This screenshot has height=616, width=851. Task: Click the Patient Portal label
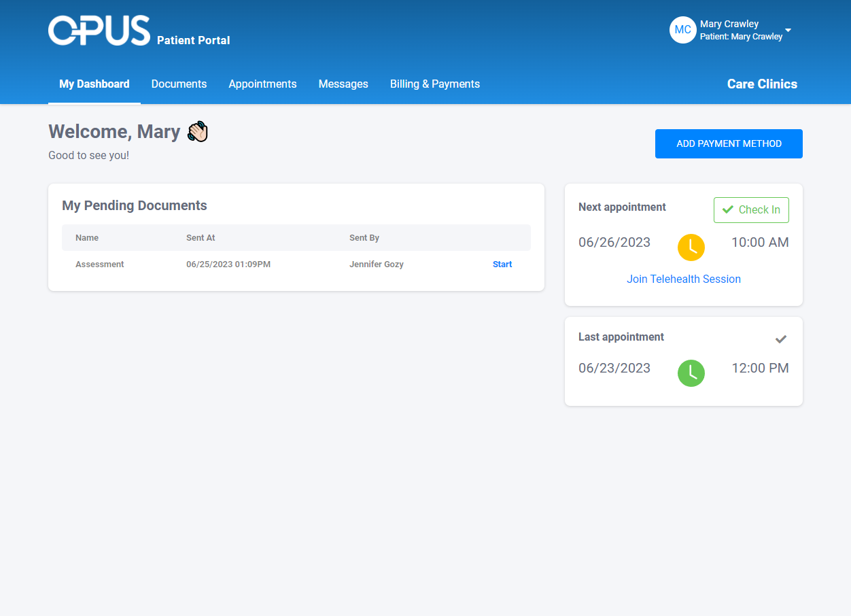[x=194, y=41]
